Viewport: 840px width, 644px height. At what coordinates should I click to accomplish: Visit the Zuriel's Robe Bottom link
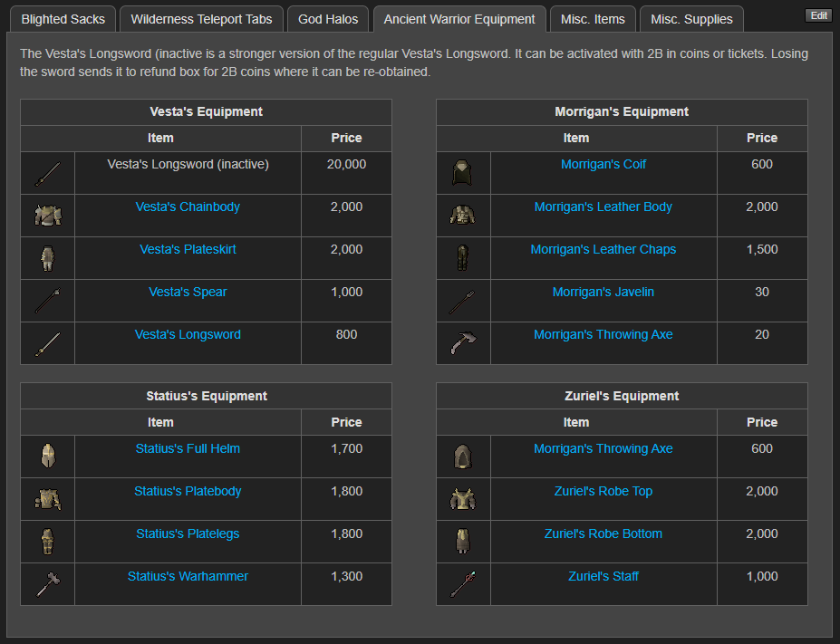click(603, 533)
